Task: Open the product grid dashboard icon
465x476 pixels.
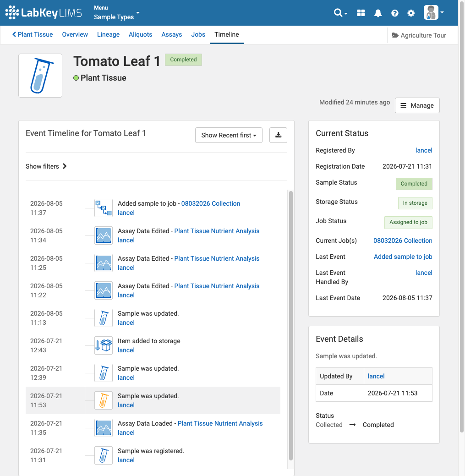Action: click(361, 13)
